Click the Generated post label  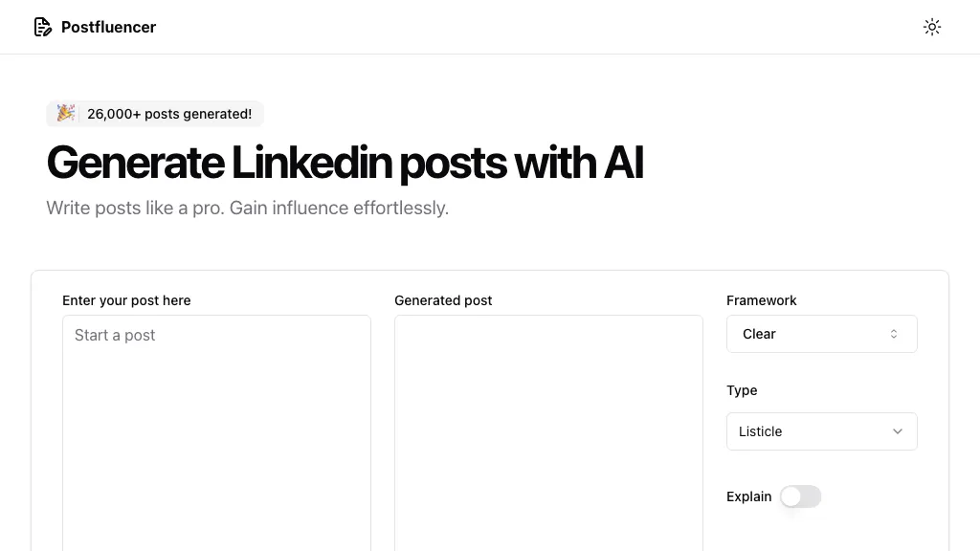[x=443, y=300]
